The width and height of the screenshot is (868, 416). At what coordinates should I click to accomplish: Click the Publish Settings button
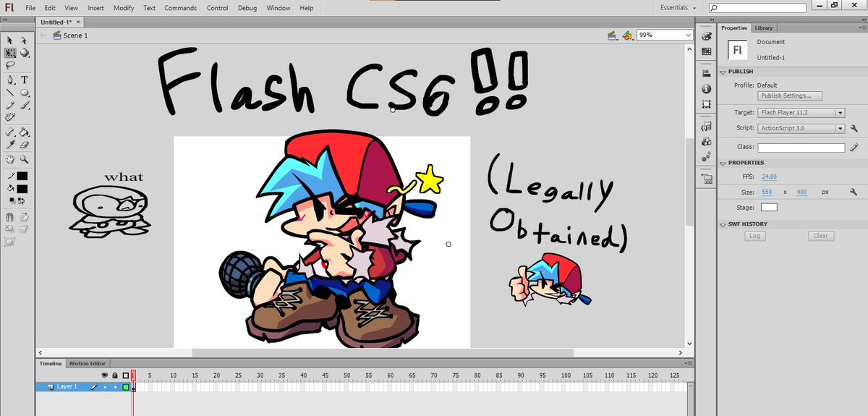click(790, 95)
